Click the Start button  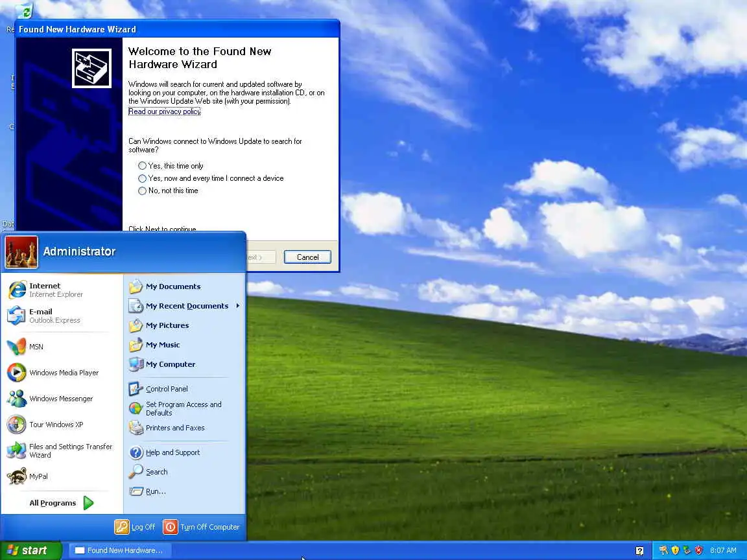[31, 550]
